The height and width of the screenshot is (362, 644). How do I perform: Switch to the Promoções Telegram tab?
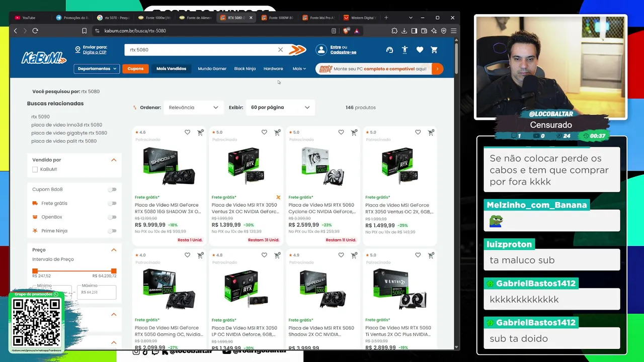(x=72, y=18)
